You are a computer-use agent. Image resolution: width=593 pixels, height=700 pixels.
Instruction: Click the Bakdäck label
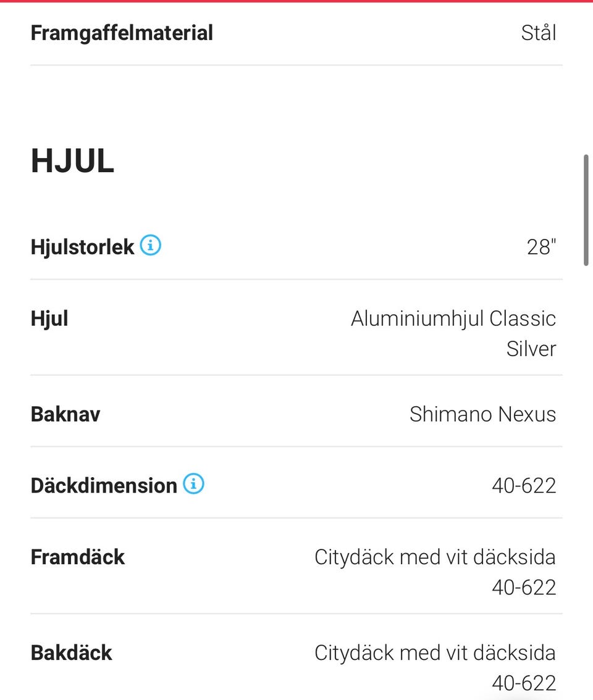pos(71,652)
